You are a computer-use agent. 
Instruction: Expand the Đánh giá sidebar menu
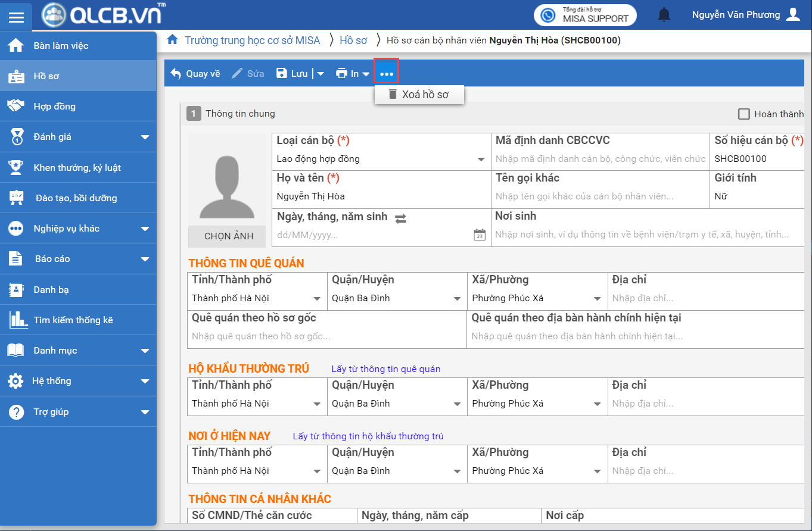[145, 137]
